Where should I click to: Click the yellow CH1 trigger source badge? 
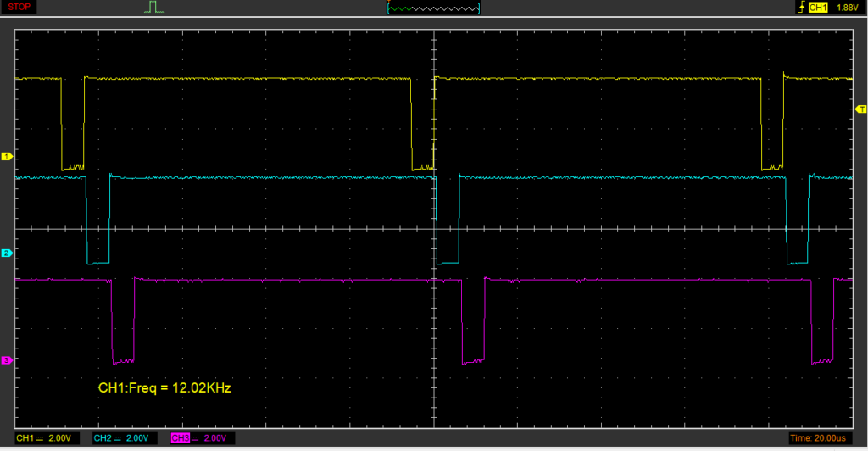pyautogui.click(x=818, y=8)
